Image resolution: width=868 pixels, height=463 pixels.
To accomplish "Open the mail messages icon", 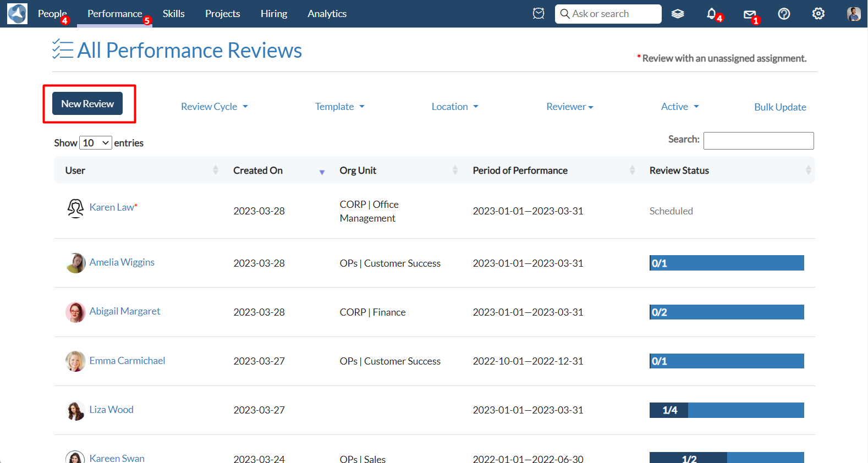I will (749, 14).
